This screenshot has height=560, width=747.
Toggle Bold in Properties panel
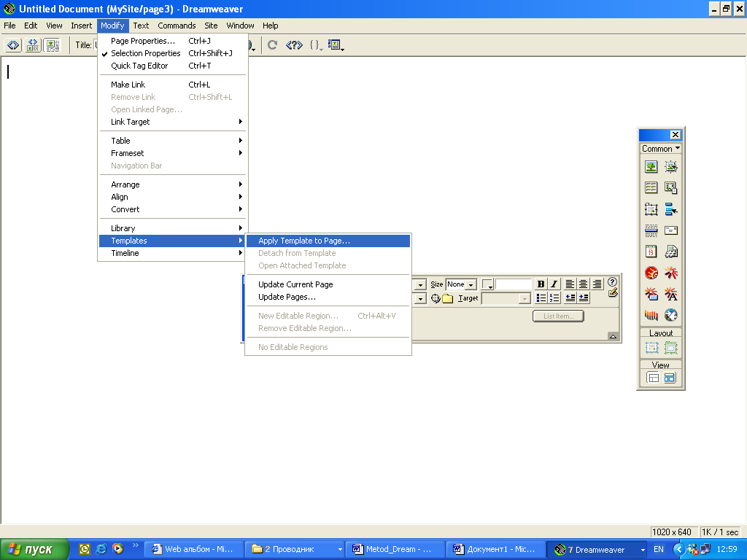[x=541, y=284]
